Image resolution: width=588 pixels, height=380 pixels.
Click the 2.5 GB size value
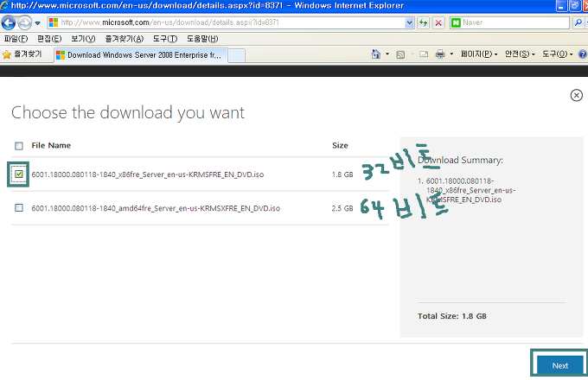coord(342,208)
